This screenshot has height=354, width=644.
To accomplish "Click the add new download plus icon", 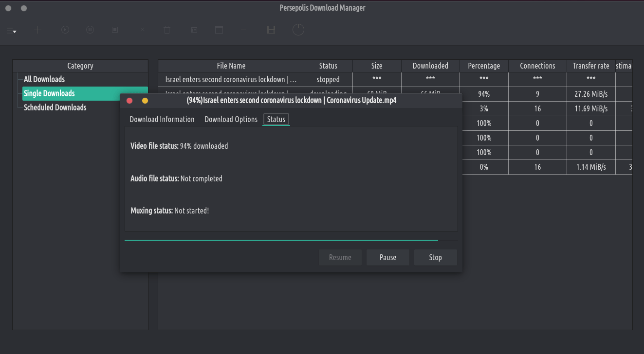I will point(38,30).
